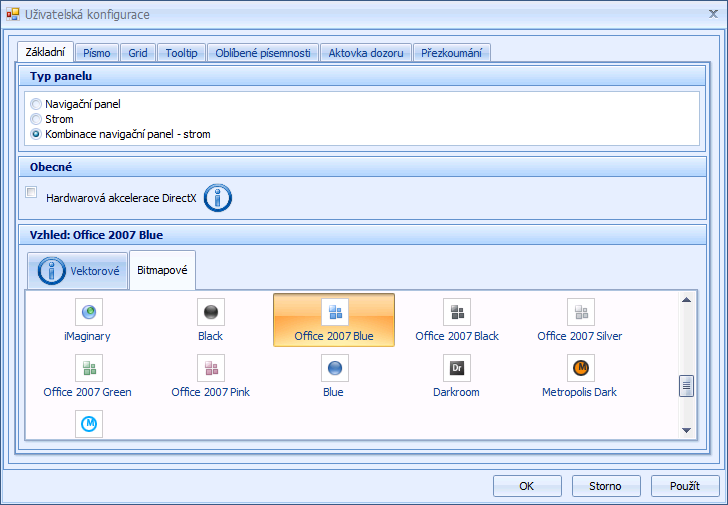This screenshot has height=505, width=728.
Task: Click the Metropolis Dark label text
Action: tap(579, 392)
